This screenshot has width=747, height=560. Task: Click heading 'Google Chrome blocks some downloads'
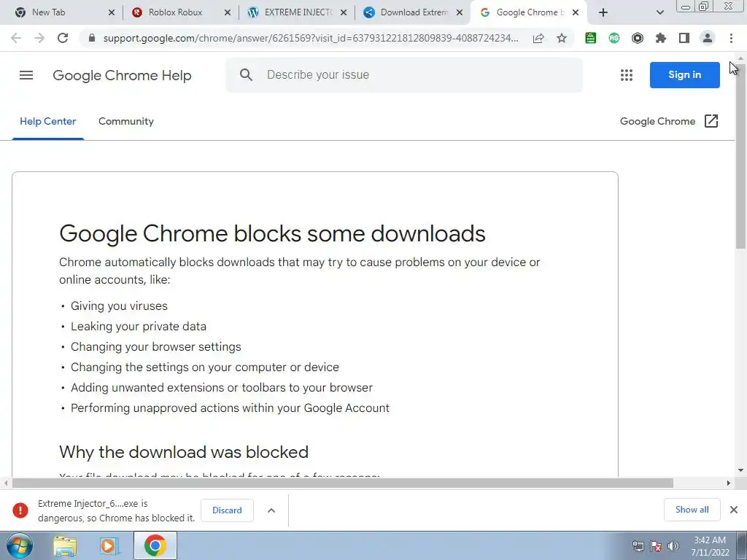(x=272, y=233)
